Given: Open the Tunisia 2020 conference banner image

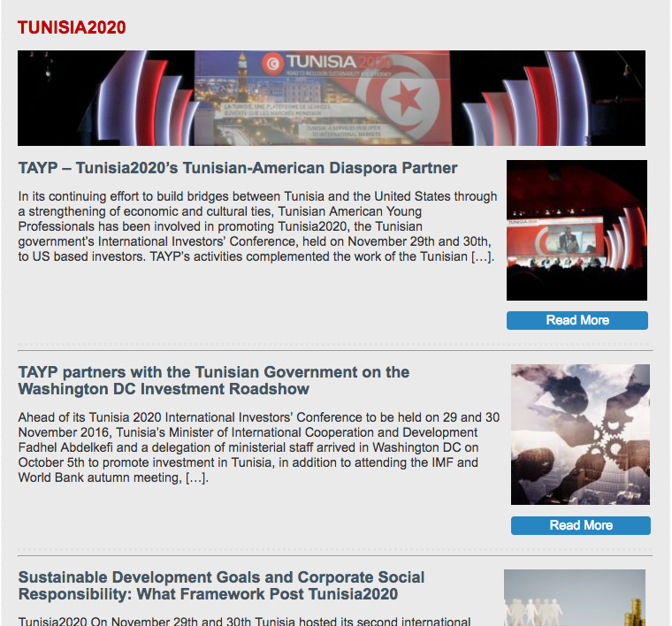Looking at the screenshot, I should click(332, 98).
